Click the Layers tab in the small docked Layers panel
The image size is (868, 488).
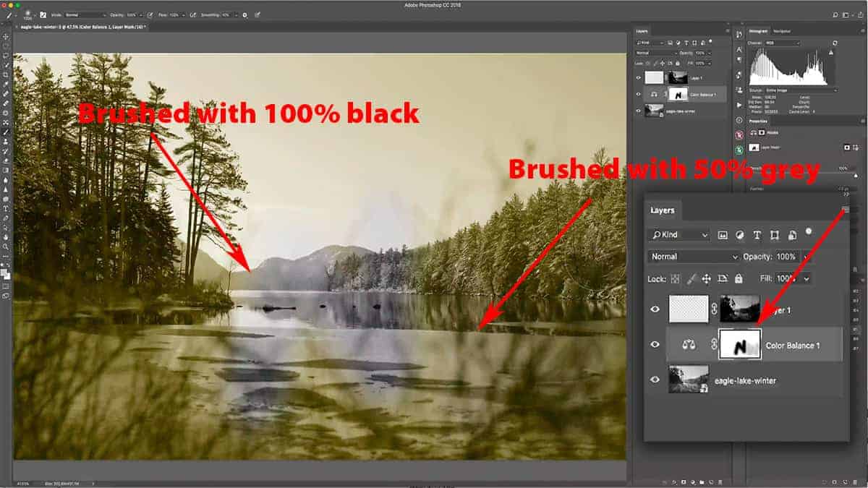(642, 31)
